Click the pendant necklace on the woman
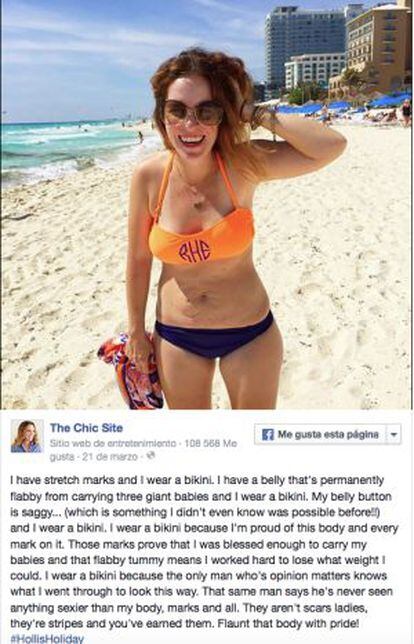The image size is (414, 644). (198, 202)
